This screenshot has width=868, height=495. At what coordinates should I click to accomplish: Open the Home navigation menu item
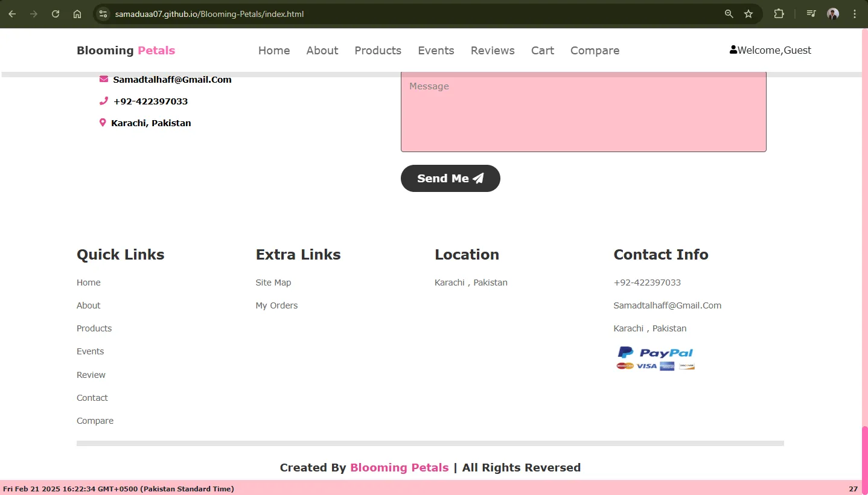point(274,51)
